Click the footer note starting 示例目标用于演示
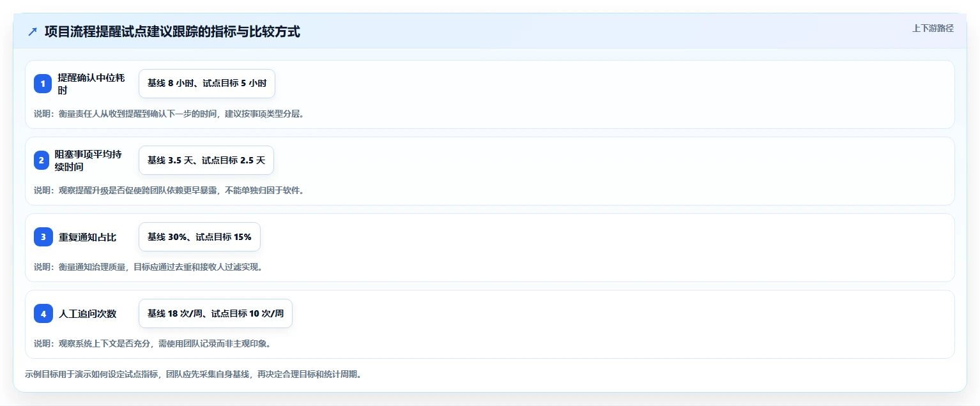Screen dimensions: 980x406 click(x=194, y=374)
